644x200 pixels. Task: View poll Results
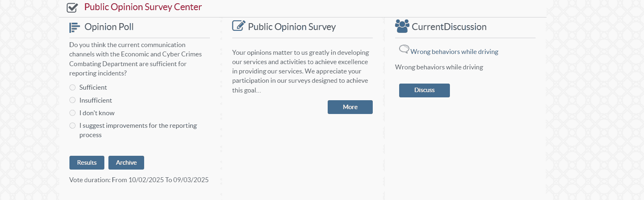point(87,163)
